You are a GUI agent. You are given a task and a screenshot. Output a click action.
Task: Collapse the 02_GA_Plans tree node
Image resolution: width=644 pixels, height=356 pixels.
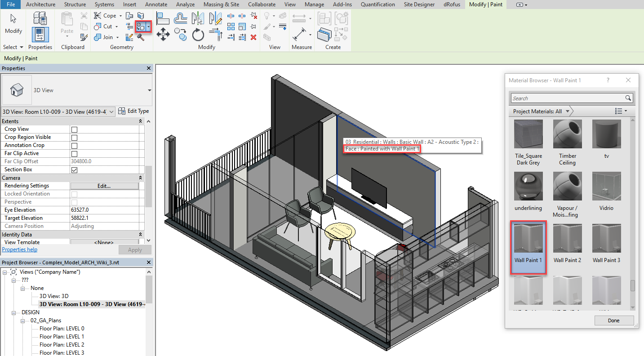(22, 320)
